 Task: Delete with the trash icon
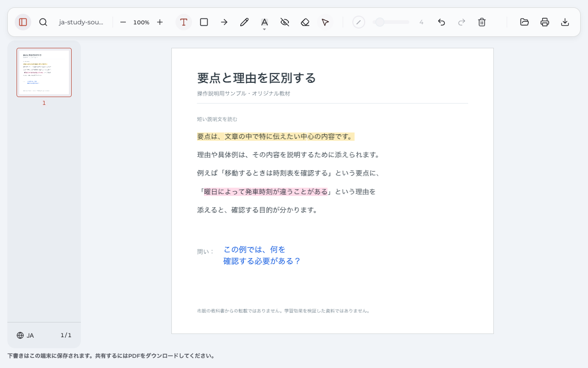click(482, 22)
